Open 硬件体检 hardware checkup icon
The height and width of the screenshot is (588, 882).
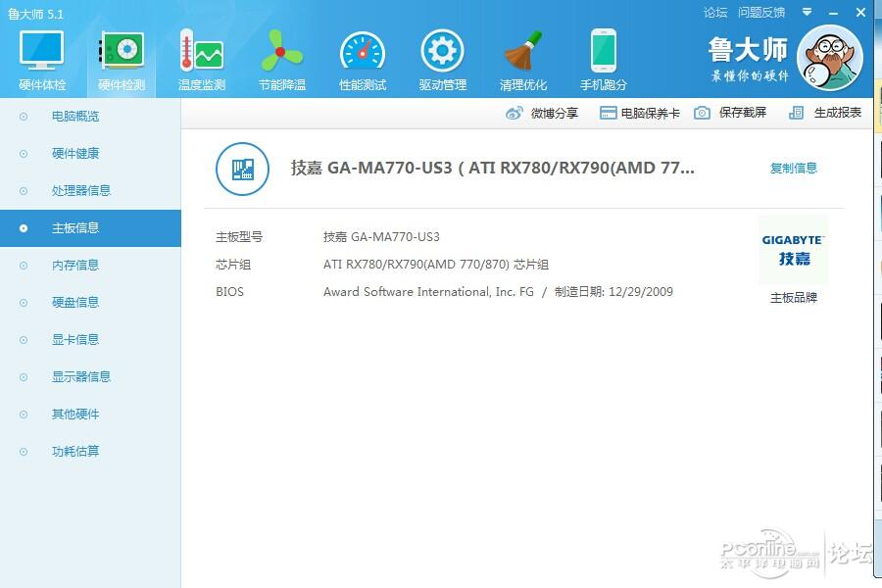[x=41, y=50]
